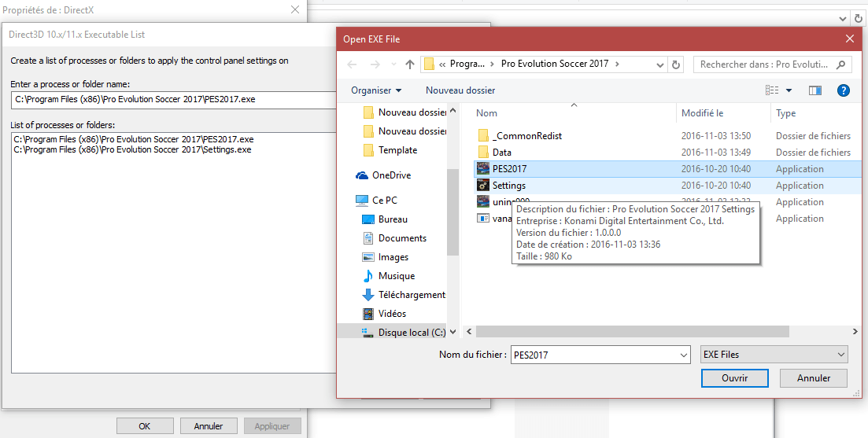Screen dimensions: 868x438
Task: Click the Back navigation arrow
Action: click(352, 64)
